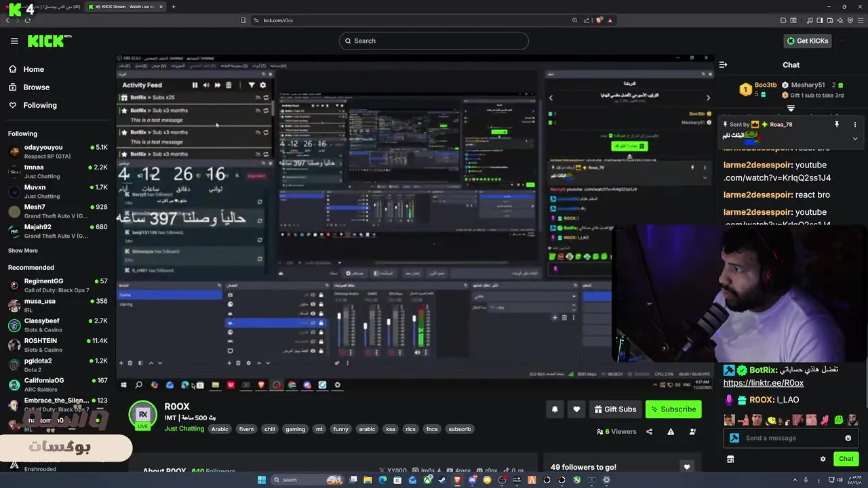The image size is (868, 488).
Task: Go to next leaderboard in OBS dock
Action: 708,98
